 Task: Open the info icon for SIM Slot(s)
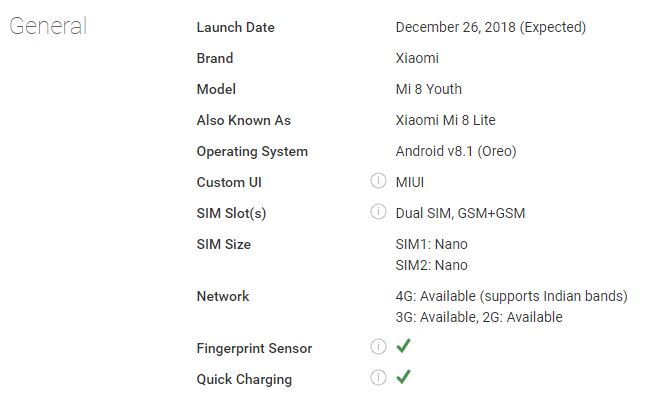tap(378, 212)
